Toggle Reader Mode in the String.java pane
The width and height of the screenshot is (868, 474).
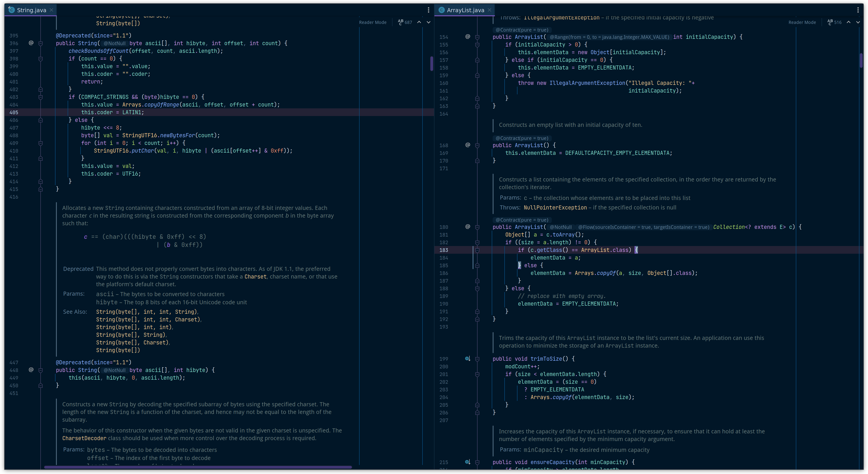[373, 22]
